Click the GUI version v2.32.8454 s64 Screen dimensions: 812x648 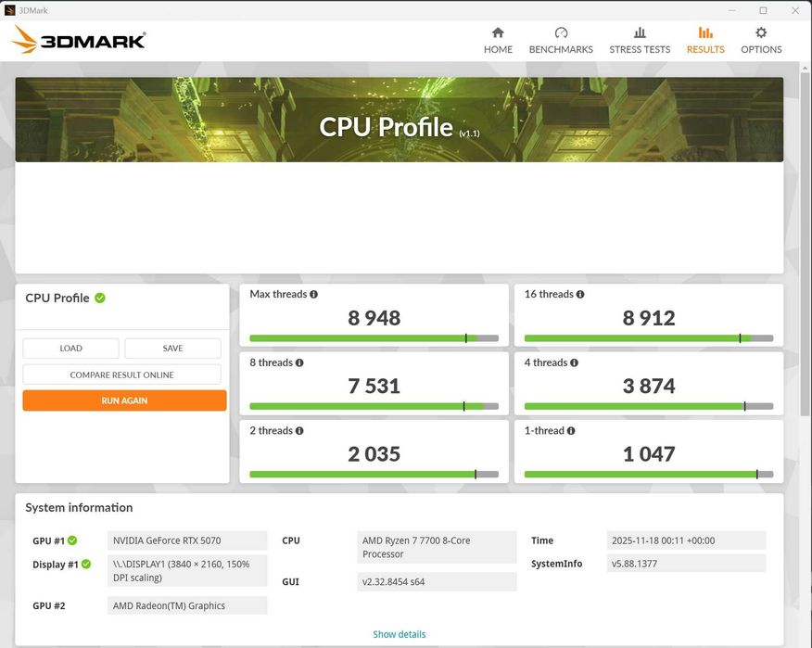pos(437,581)
